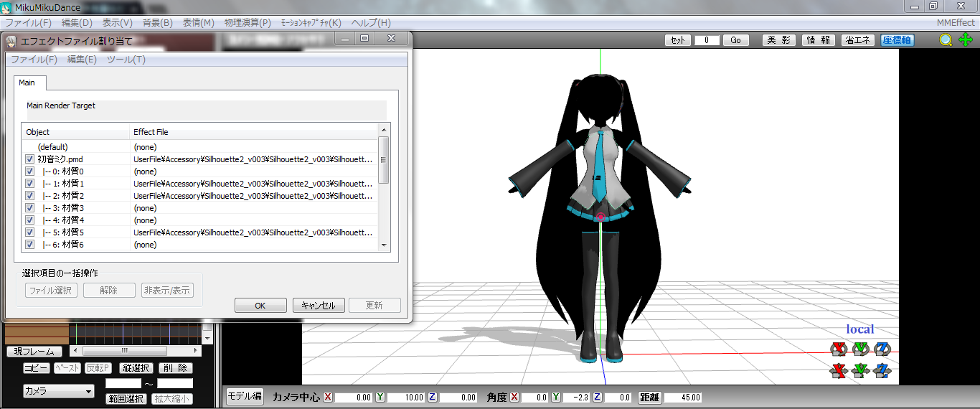
Task: Click the 縦選択 button
Action: pos(136,368)
